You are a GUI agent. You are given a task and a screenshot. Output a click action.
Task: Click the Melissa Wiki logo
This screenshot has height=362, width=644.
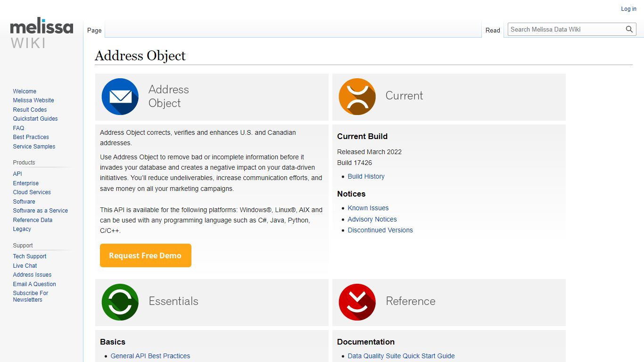41,34
